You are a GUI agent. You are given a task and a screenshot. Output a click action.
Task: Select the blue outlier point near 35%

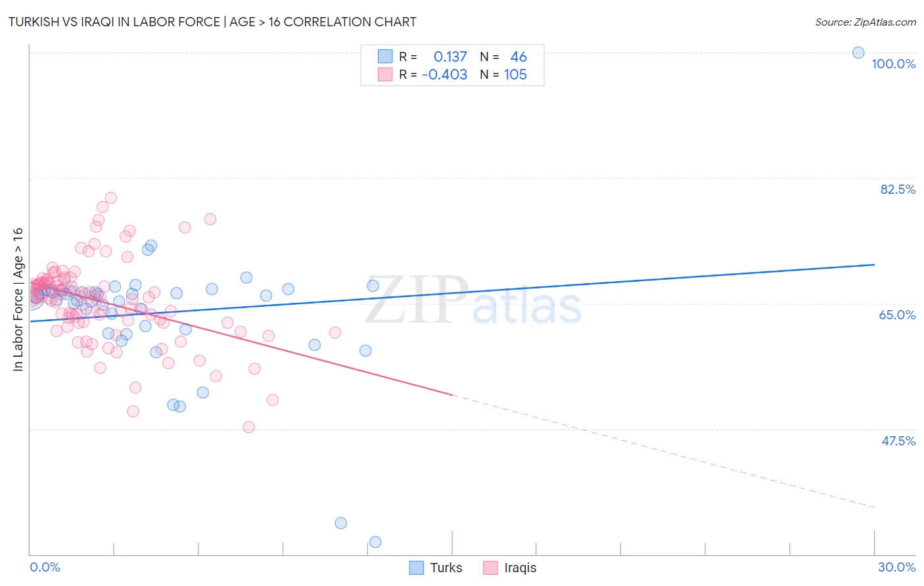coord(341,523)
